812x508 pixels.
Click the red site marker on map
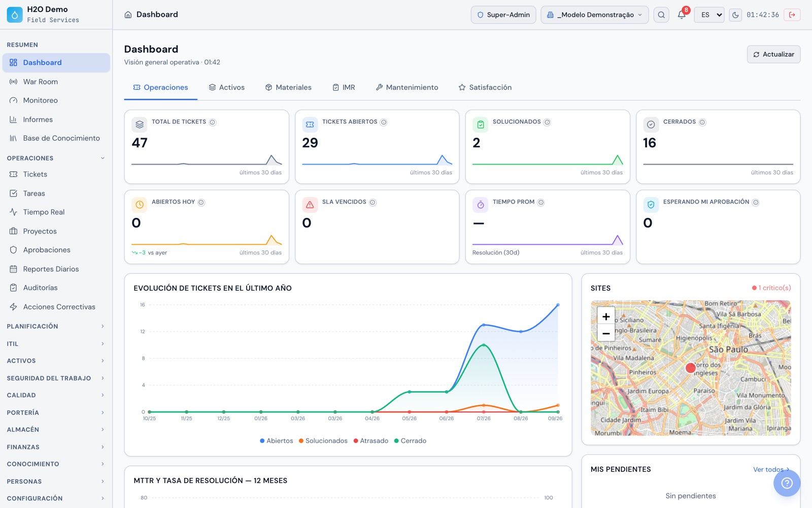pos(690,368)
